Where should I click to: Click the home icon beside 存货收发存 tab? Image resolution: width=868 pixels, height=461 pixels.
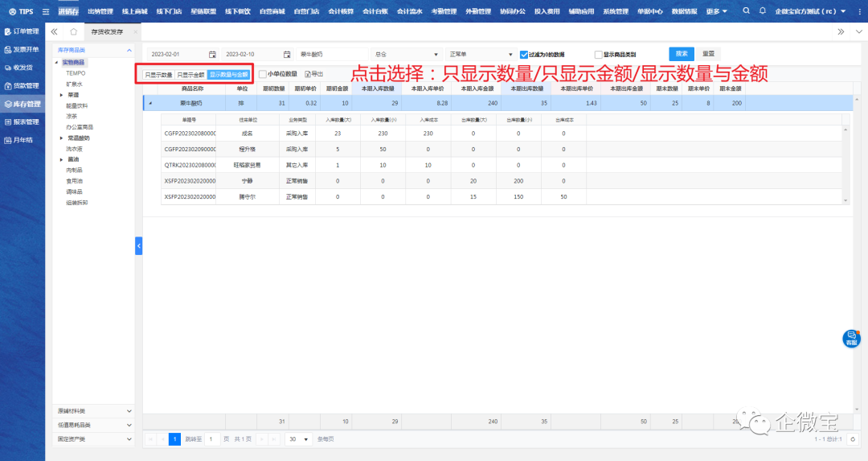click(73, 31)
